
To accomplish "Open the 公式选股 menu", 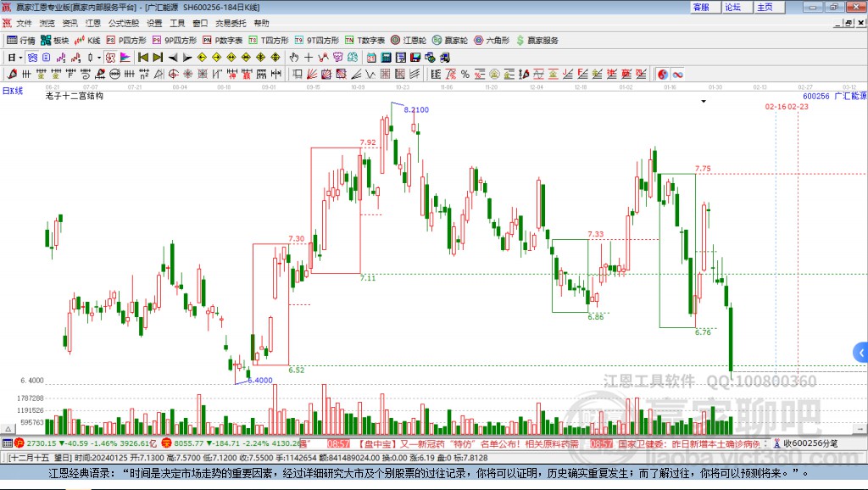I will click(x=124, y=23).
